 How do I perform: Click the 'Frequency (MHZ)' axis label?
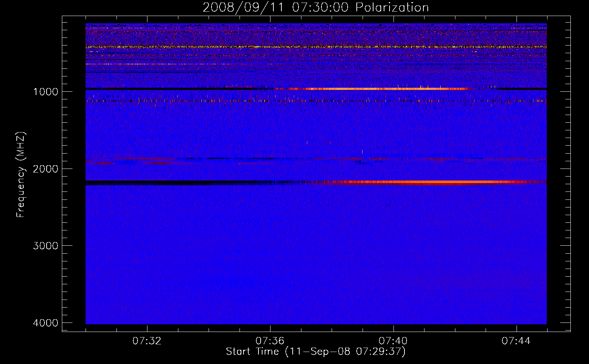point(21,175)
